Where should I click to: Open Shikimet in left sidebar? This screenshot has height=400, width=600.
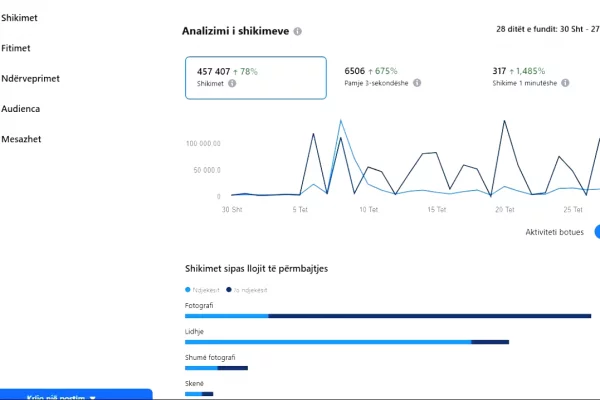[20, 18]
